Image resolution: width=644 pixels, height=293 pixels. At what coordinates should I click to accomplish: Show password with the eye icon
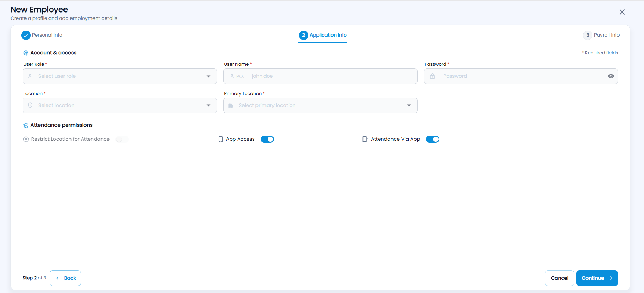[x=611, y=76]
